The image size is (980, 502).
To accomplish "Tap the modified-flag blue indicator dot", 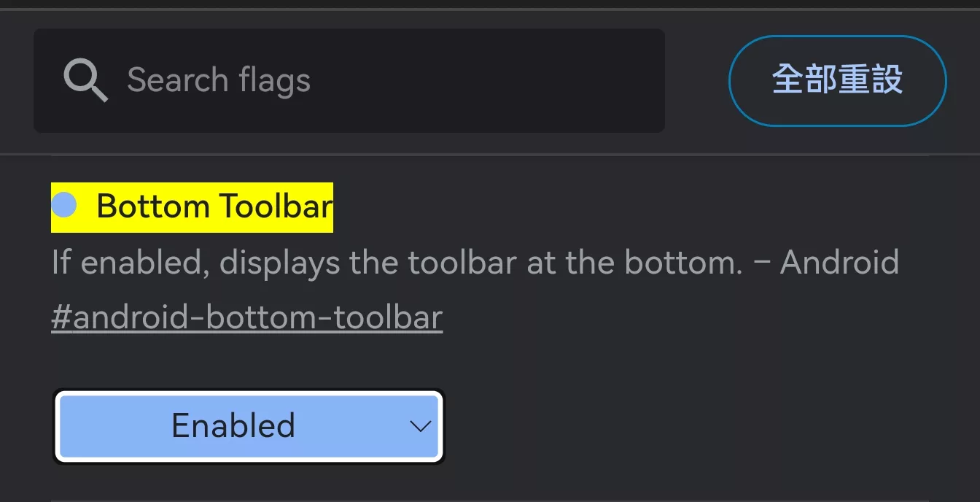I will pos(64,205).
